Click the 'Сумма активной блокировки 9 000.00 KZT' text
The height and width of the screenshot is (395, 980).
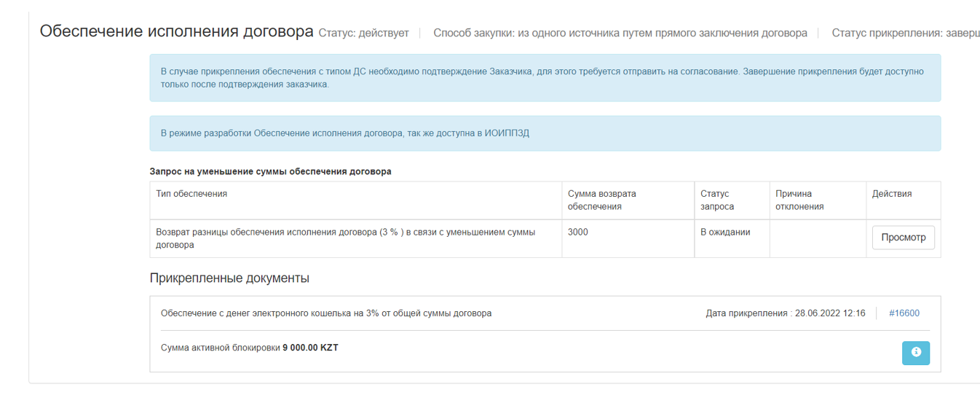click(x=249, y=348)
